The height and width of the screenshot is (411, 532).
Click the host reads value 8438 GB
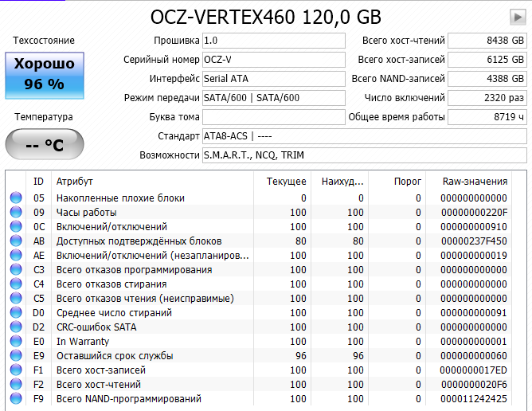(x=487, y=41)
